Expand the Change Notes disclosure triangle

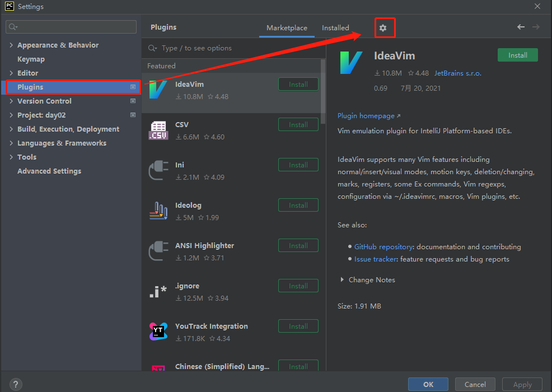pyautogui.click(x=342, y=279)
